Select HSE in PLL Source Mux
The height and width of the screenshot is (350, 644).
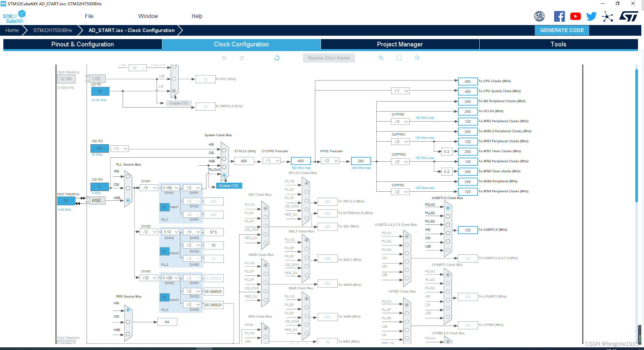tap(128, 200)
